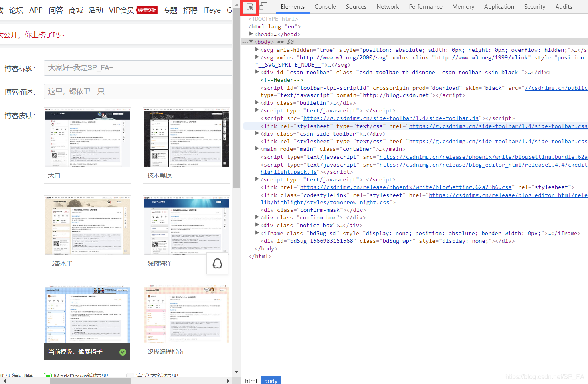Click the 活动 nav menu item
Screen dimensions: 588x384
[x=96, y=10]
